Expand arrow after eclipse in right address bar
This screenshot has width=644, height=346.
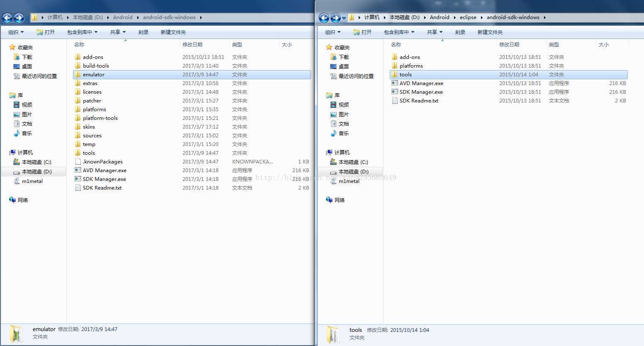[482, 18]
